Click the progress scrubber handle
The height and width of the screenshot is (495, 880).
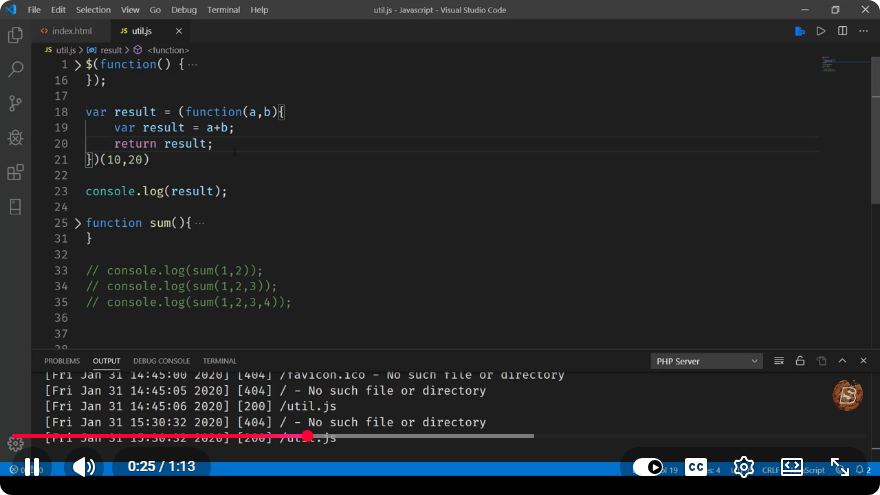[307, 436]
